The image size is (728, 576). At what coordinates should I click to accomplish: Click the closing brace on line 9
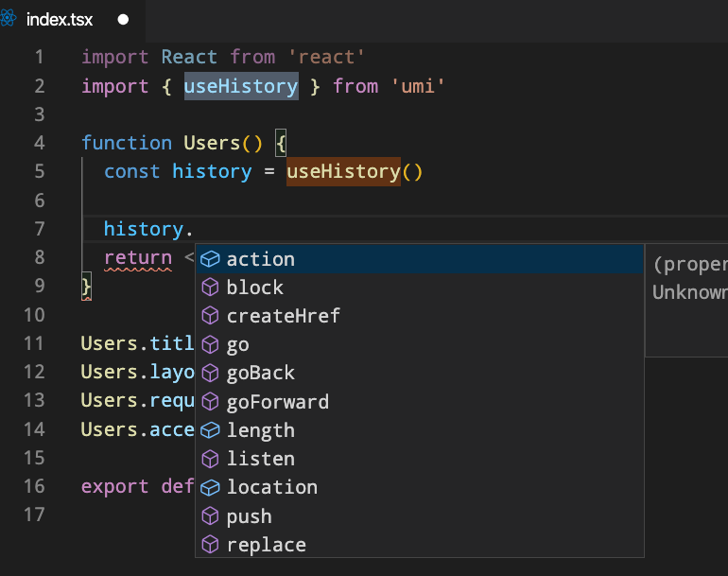[86, 287]
